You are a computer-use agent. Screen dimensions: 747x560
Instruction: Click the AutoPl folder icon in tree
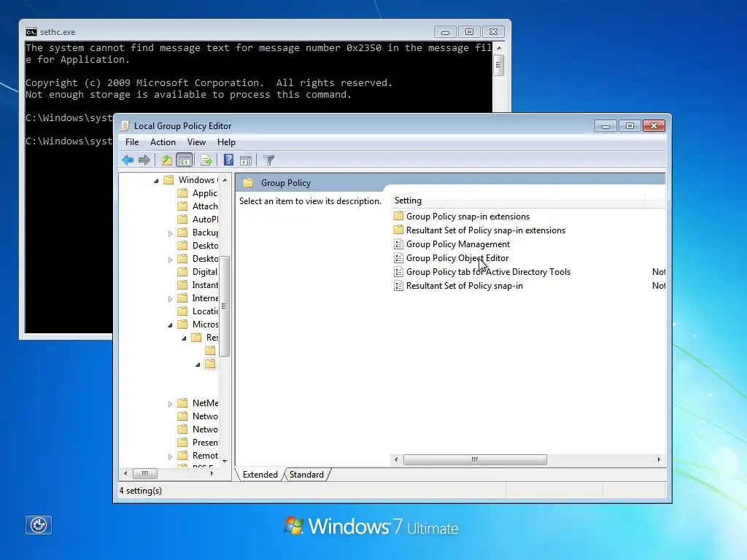click(182, 219)
